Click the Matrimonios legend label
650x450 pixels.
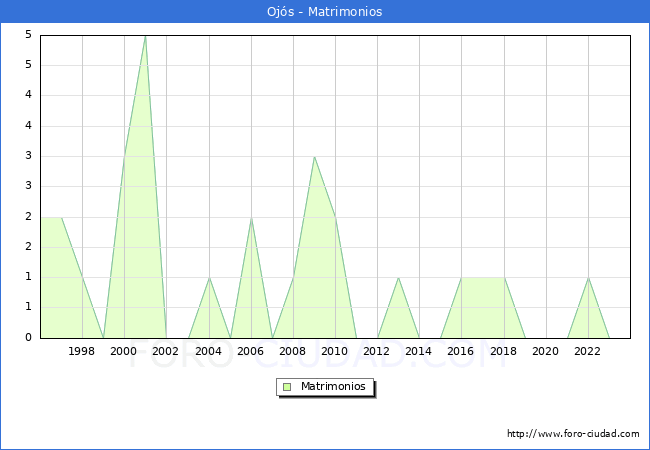point(332,387)
